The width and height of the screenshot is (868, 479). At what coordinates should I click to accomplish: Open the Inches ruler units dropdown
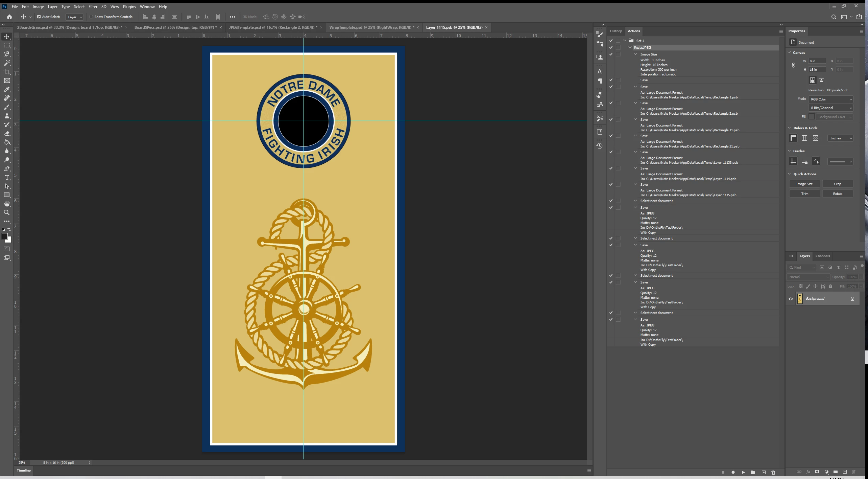(x=840, y=138)
